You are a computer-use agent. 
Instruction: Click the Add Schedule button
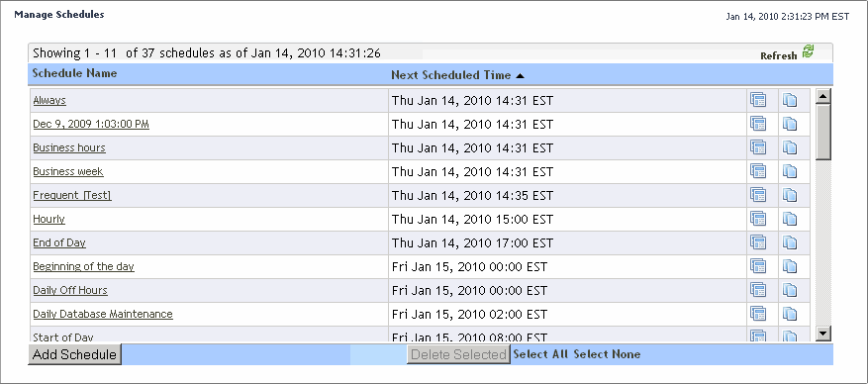[75, 354]
